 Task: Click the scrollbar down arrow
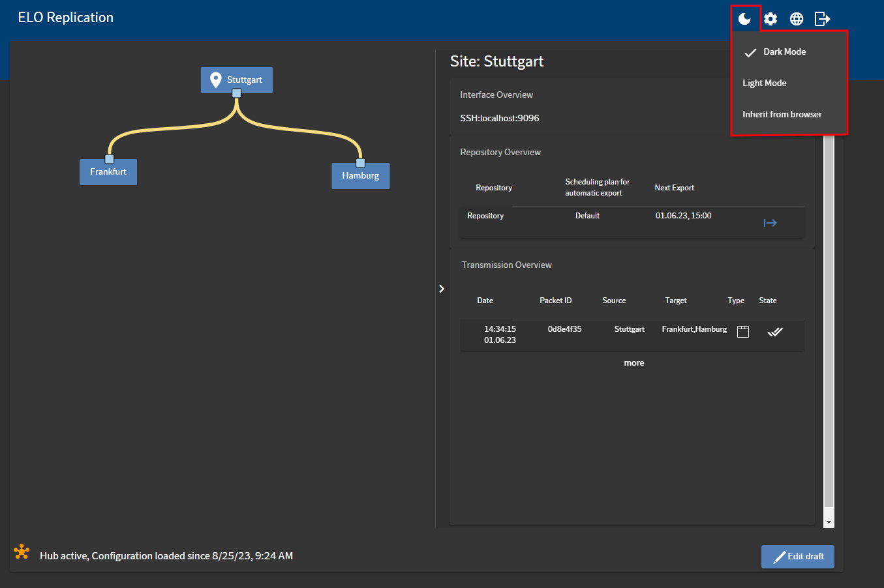[829, 522]
